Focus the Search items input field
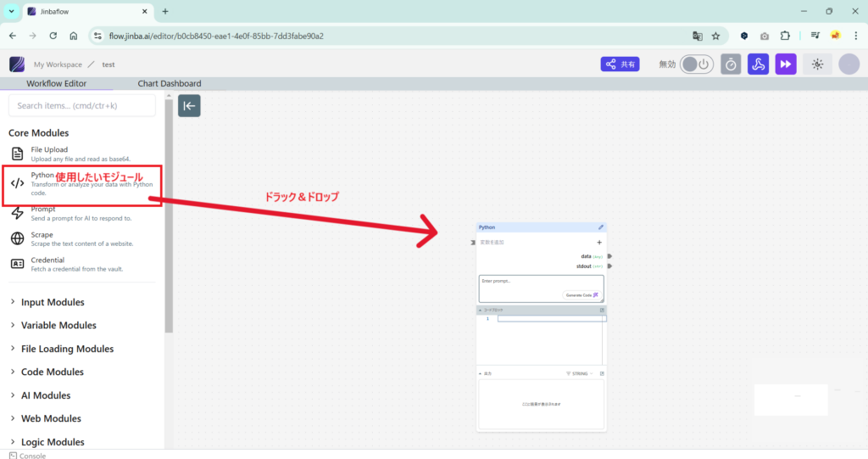868x459 pixels. point(82,106)
